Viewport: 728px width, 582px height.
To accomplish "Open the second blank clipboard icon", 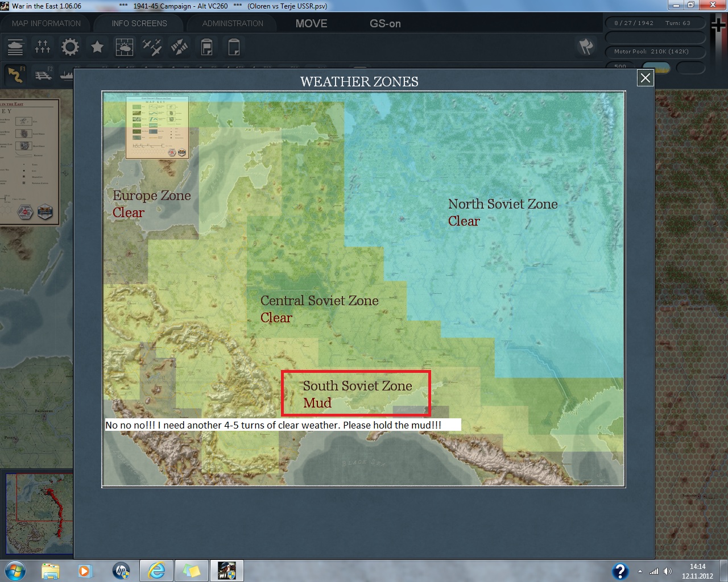I will pyautogui.click(x=234, y=47).
